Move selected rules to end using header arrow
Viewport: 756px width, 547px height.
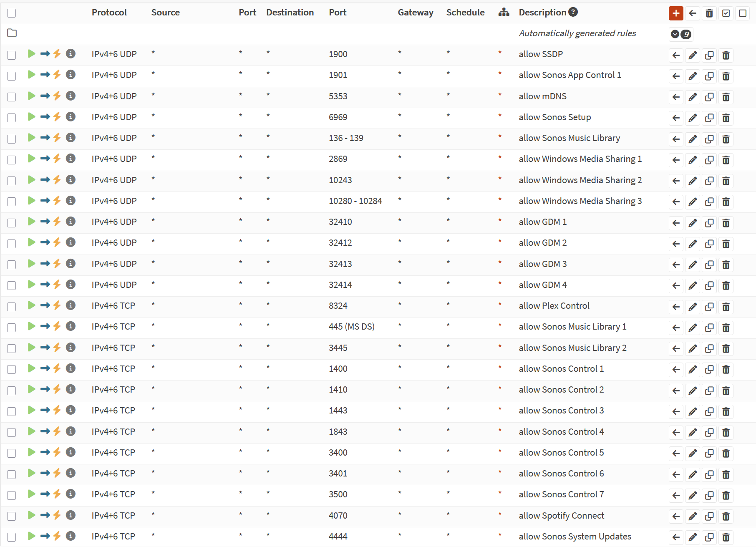tap(693, 13)
